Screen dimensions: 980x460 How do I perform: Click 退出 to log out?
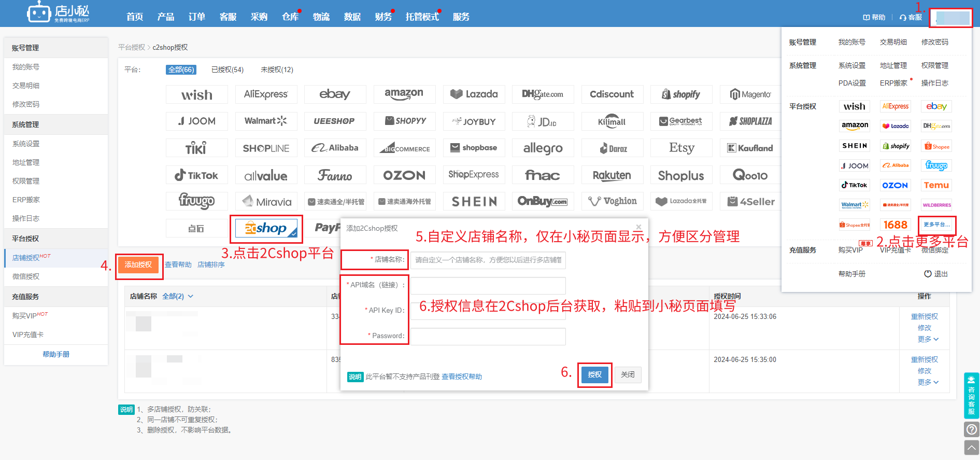936,274
